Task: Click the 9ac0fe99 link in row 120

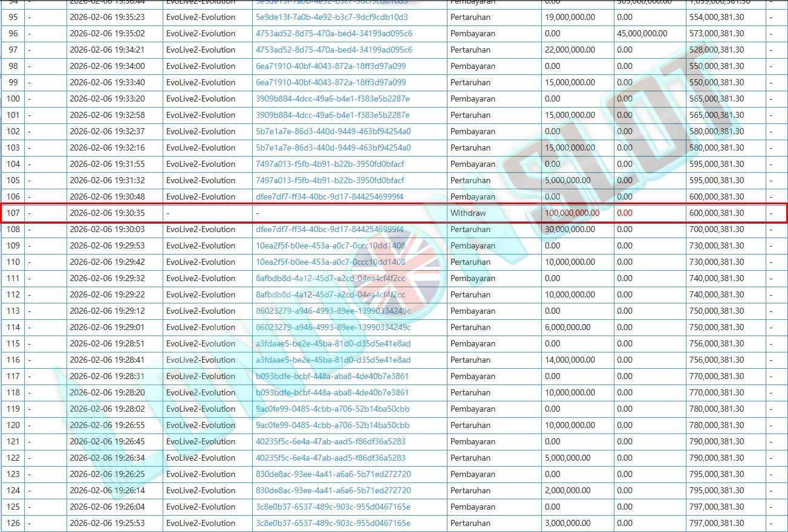Action: (x=332, y=426)
